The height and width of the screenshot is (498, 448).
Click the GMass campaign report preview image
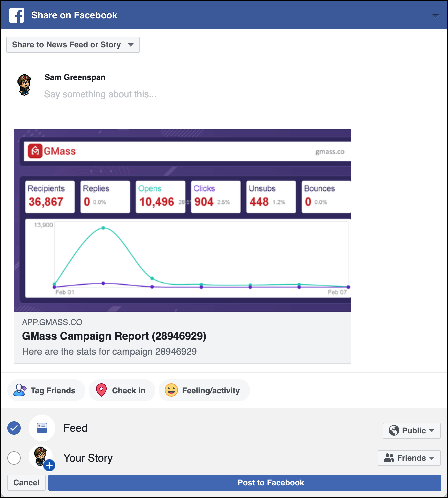183,221
